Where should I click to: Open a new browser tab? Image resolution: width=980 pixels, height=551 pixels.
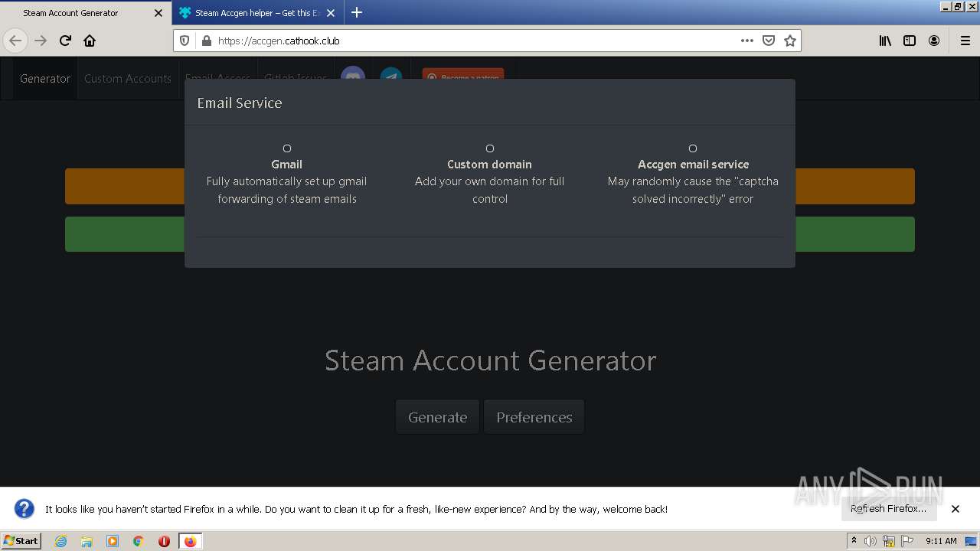click(x=357, y=12)
